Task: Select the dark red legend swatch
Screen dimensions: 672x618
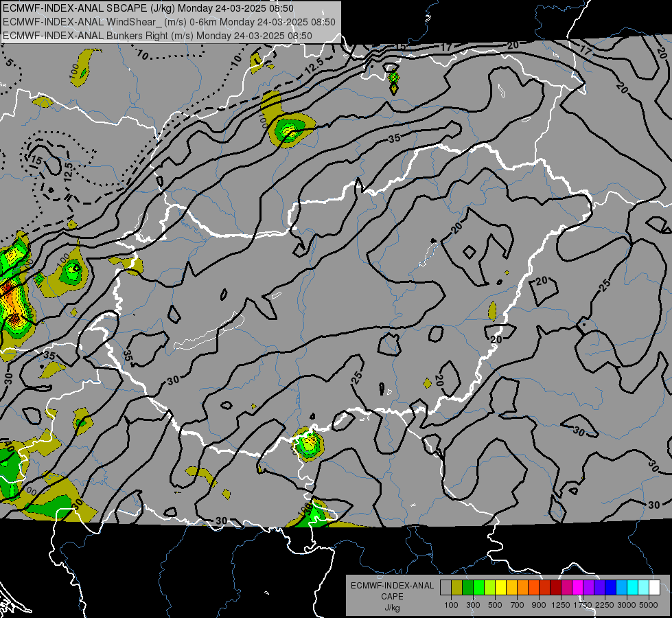Action: click(x=556, y=587)
